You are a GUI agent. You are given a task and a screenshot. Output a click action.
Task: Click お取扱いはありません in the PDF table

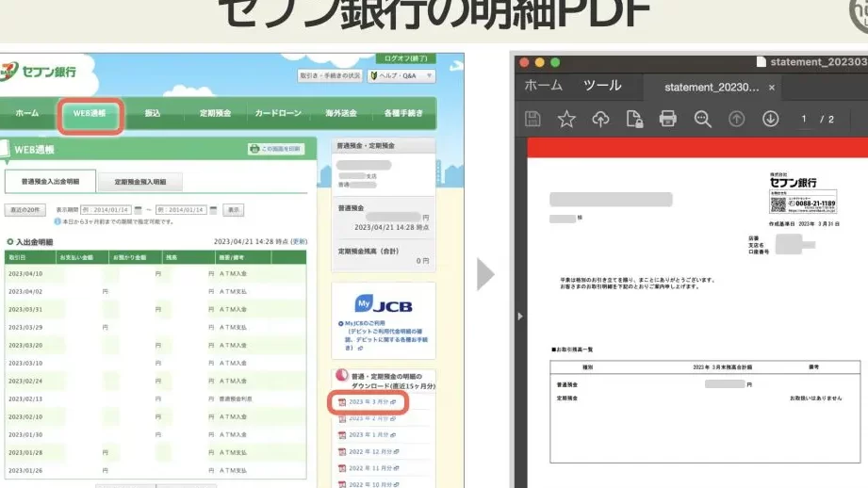[x=815, y=399]
